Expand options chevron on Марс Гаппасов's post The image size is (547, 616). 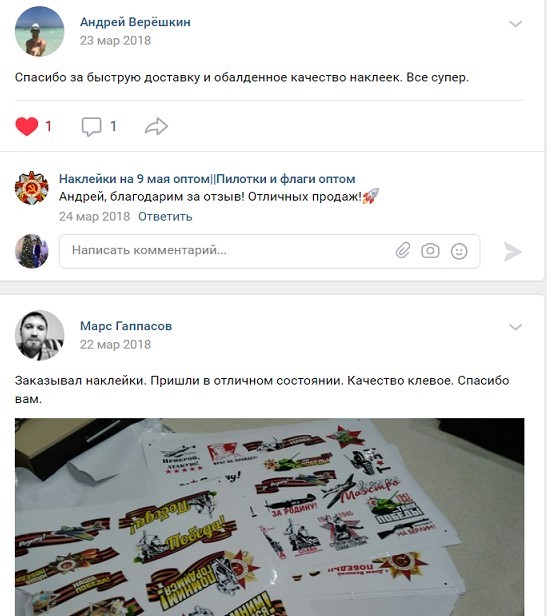[515, 327]
